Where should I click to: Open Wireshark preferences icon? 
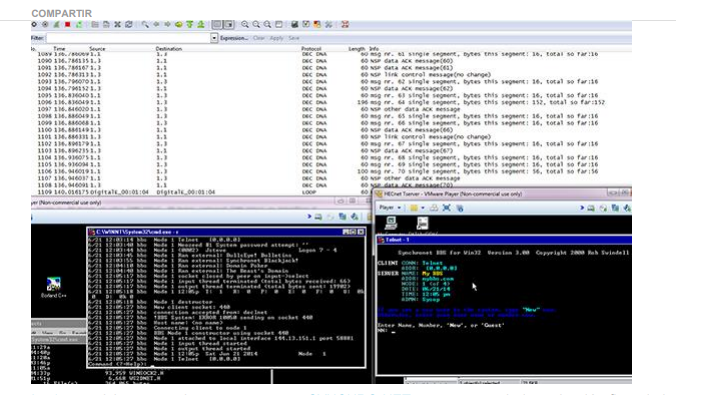(x=328, y=25)
